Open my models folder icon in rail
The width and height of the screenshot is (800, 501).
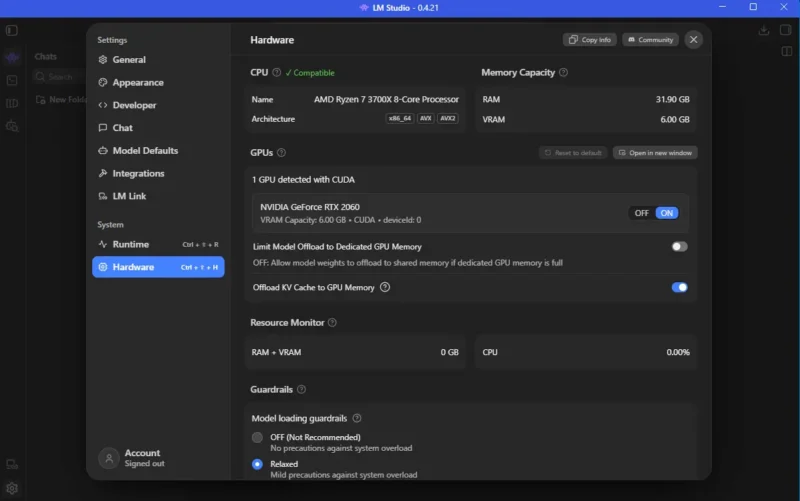(x=12, y=104)
